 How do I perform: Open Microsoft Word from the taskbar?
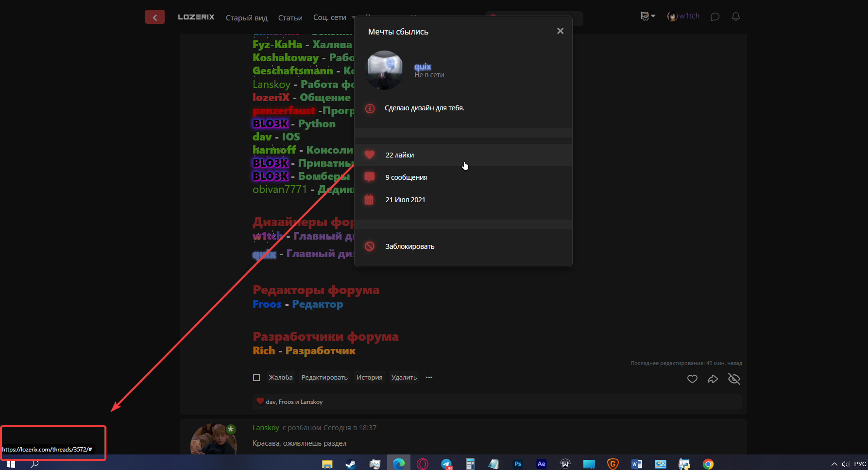point(636,464)
